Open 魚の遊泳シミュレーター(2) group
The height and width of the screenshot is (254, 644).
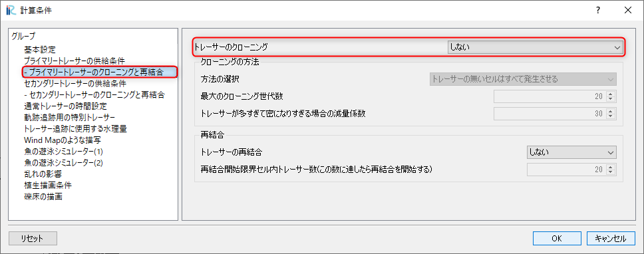coord(63,162)
